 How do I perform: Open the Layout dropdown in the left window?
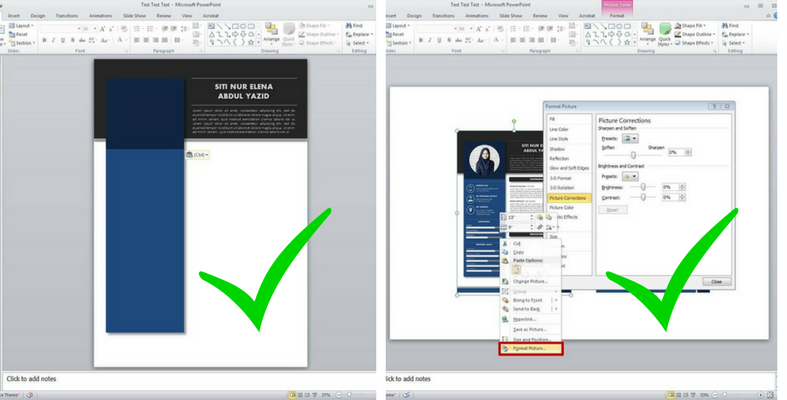21,26
